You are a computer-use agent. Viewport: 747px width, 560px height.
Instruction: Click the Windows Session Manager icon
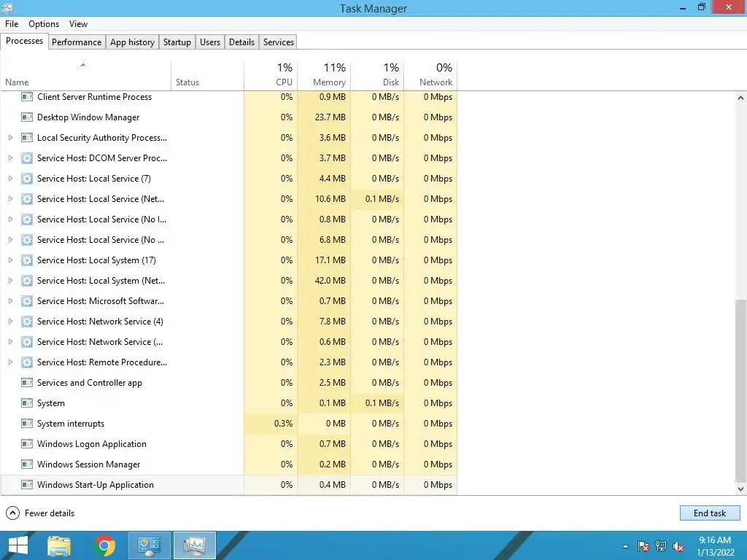tap(27, 464)
